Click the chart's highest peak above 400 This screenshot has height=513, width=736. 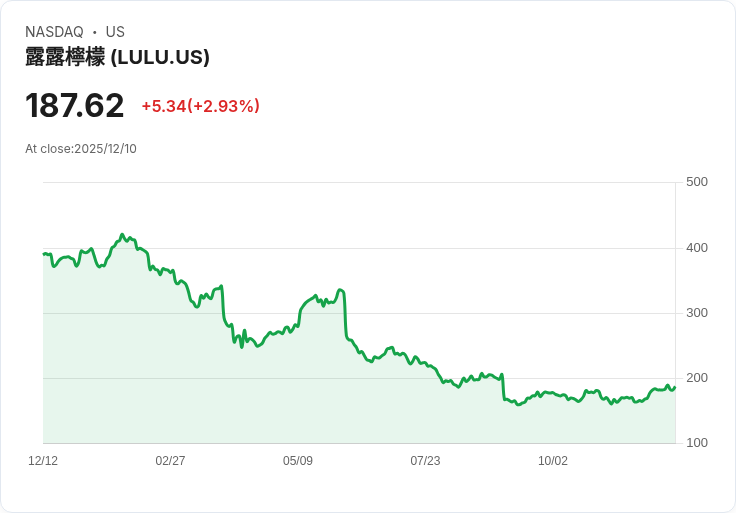click(x=123, y=234)
